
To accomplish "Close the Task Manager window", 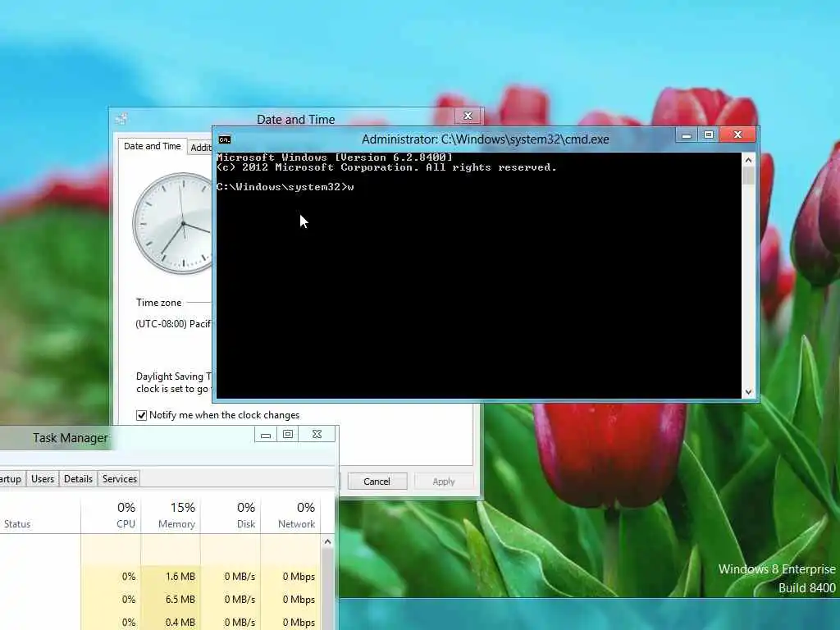I will pyautogui.click(x=317, y=435).
